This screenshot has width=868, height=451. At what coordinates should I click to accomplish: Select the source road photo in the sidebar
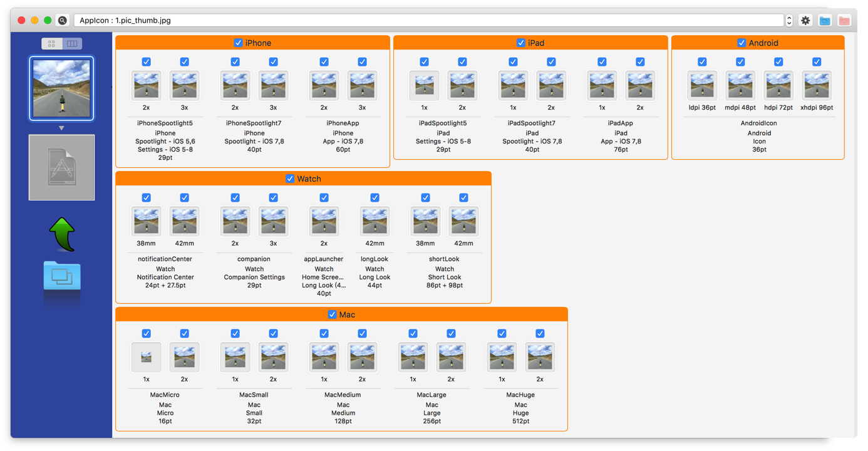61,88
